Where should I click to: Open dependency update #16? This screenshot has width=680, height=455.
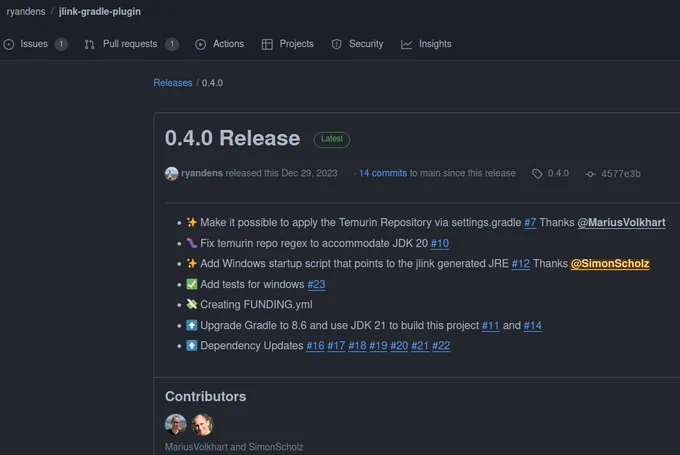[315, 346]
